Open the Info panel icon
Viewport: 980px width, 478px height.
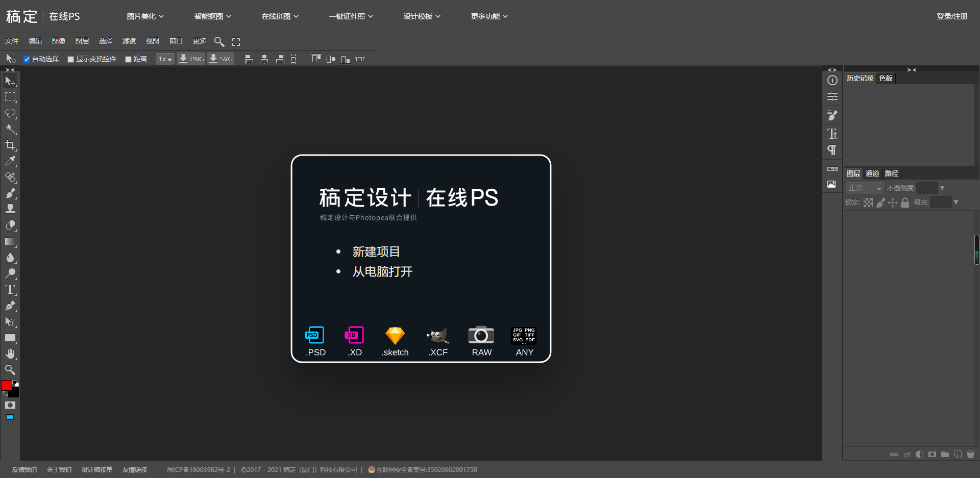832,80
